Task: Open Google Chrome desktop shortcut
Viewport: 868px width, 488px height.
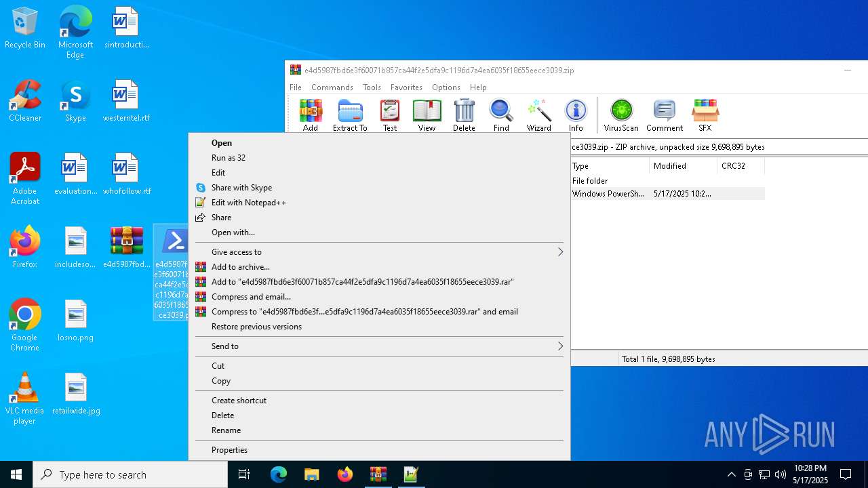Action: 25,325
